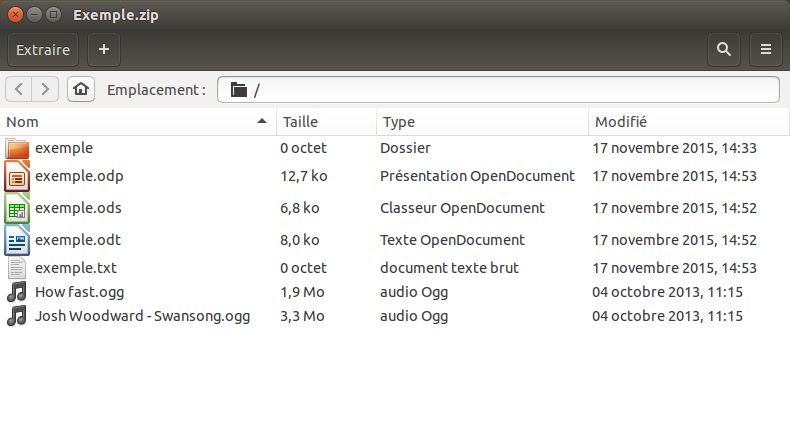Screen dimensions: 790x440
Task: Sort by the Type column header
Action: pos(481,121)
